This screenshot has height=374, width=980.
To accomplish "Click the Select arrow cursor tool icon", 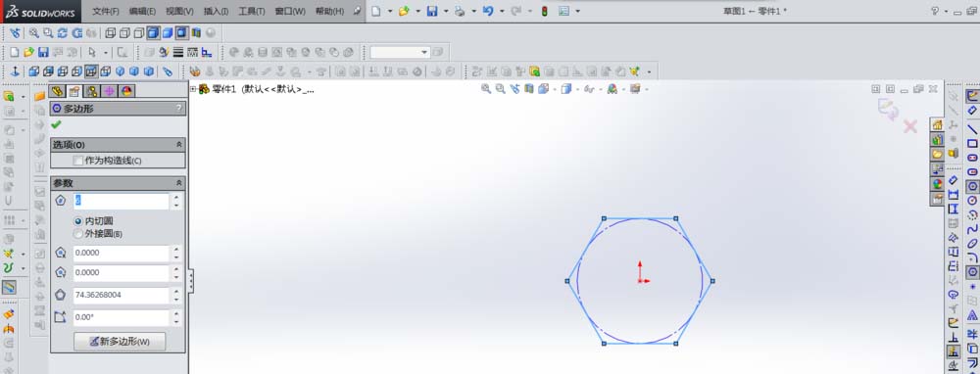I will click(92, 53).
